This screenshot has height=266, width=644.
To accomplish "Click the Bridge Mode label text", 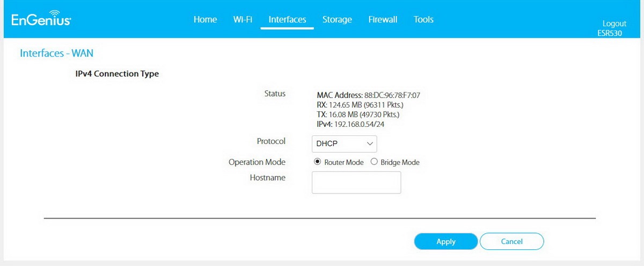I will pyautogui.click(x=400, y=162).
